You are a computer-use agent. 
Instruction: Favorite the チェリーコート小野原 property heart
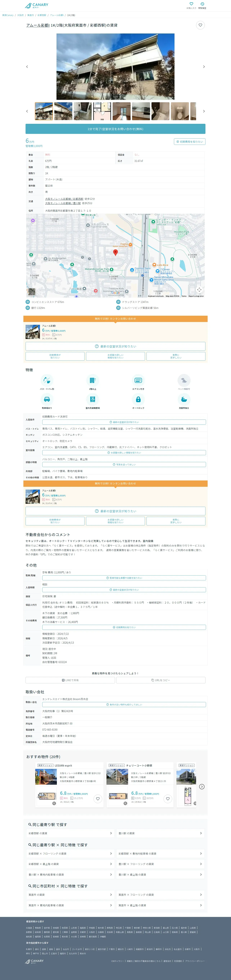(168, 799)
